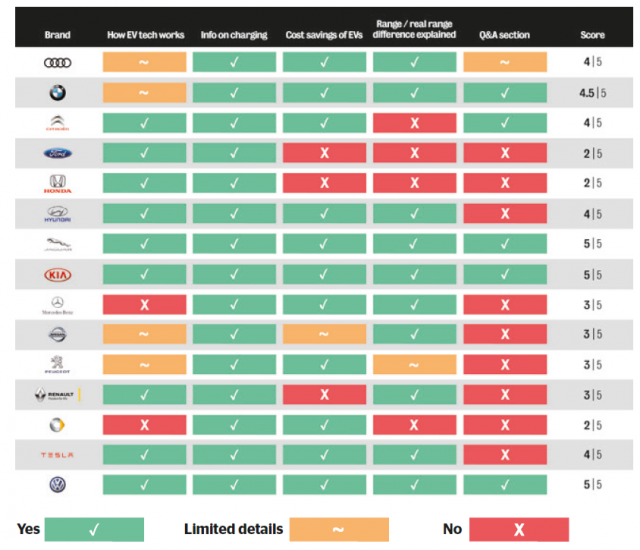Click the Audi four-rings logo
This screenshot has width=640, height=550.
click(57, 62)
